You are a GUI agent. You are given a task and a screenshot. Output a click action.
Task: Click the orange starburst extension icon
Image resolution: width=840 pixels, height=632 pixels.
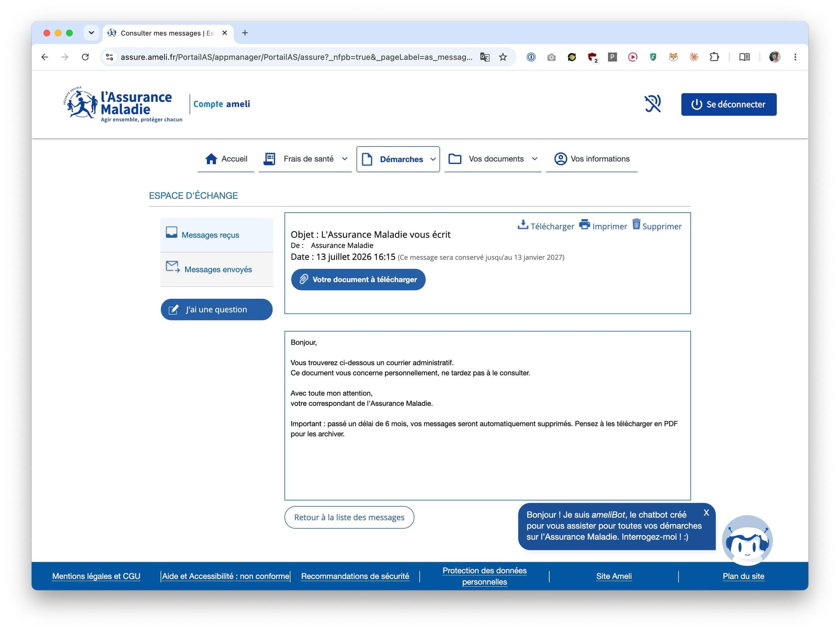pyautogui.click(x=694, y=57)
